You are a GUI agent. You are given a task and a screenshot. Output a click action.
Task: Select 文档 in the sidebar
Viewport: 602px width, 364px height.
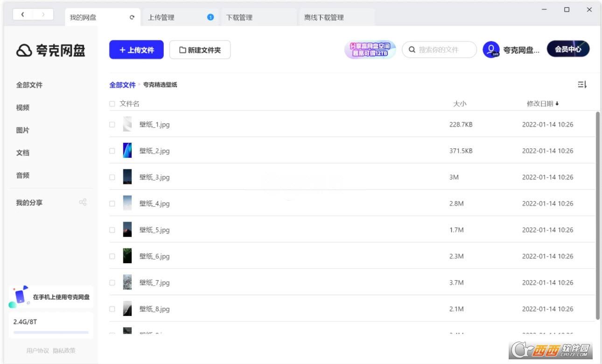23,153
